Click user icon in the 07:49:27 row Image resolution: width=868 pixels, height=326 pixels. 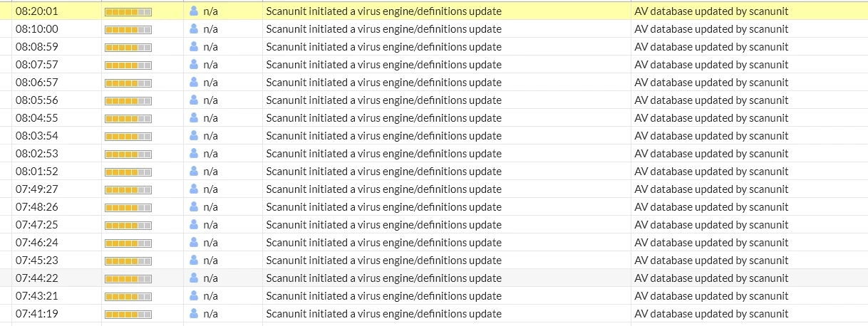coord(194,189)
